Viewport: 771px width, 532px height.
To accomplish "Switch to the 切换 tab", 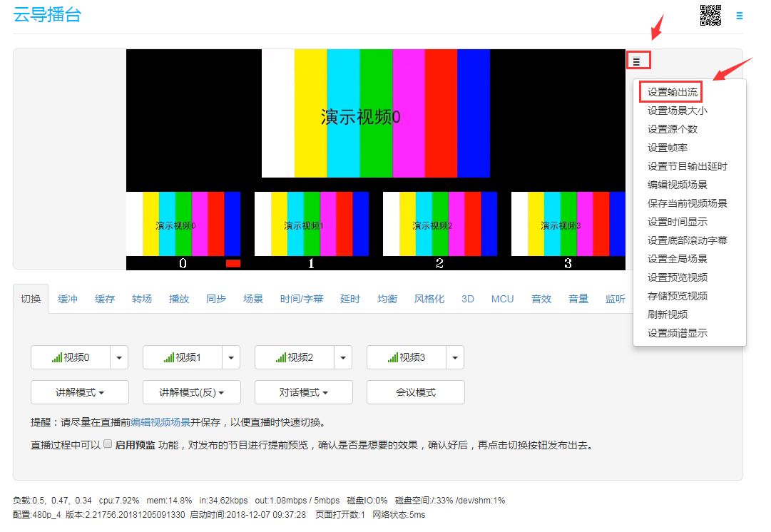I will coord(31,299).
